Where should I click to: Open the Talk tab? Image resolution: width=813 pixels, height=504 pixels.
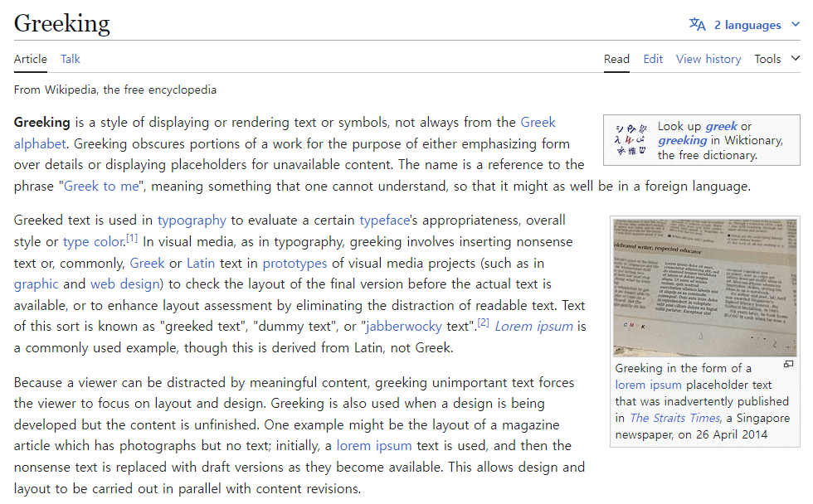[x=71, y=59]
